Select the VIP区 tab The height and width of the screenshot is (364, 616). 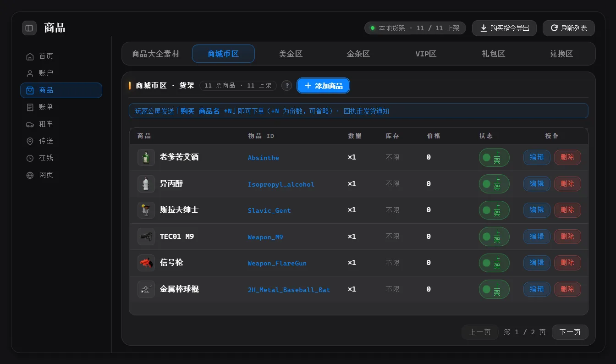pyautogui.click(x=426, y=54)
